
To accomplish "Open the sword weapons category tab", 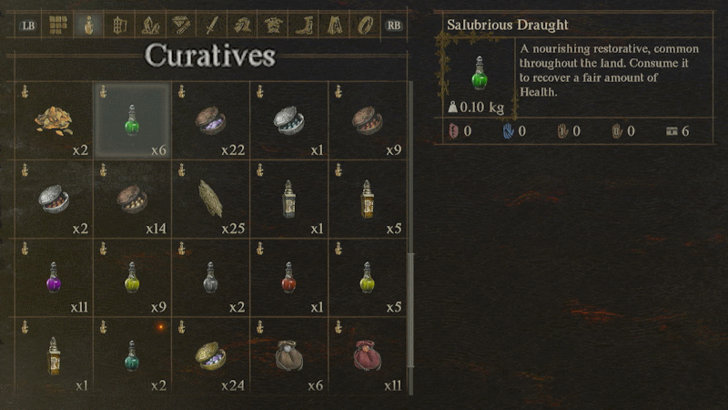I will (212, 25).
